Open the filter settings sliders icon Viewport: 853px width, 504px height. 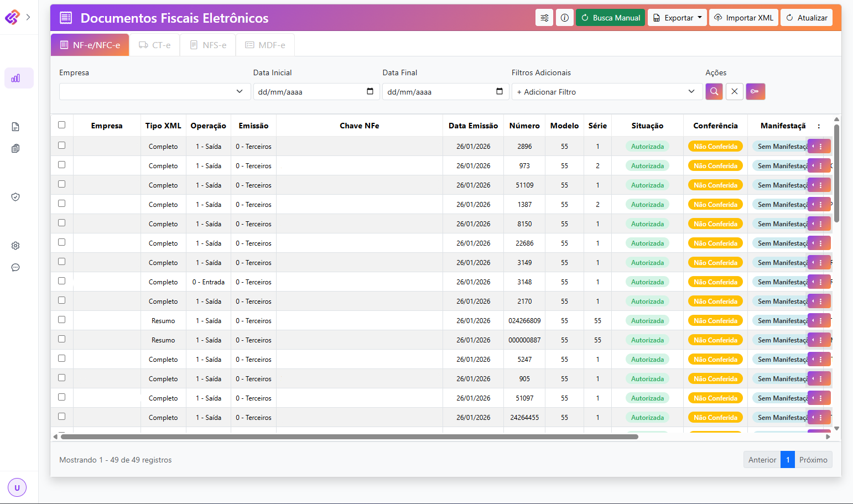click(544, 18)
